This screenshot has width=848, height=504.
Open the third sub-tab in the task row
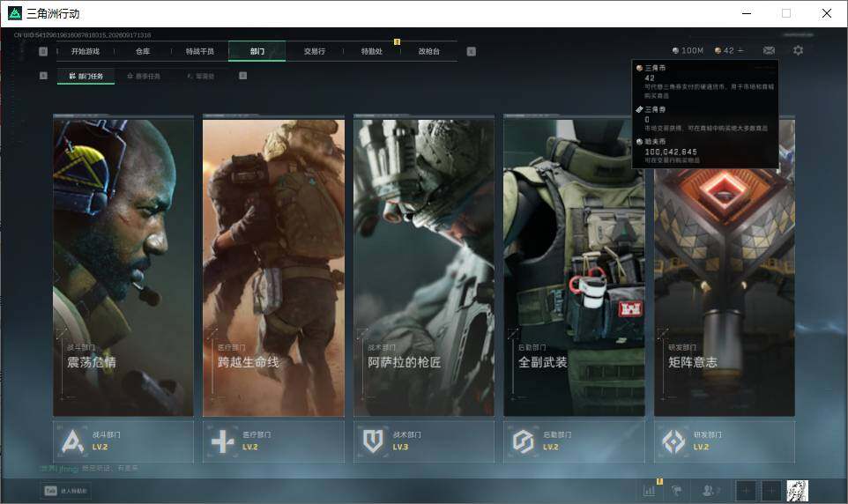[x=201, y=77]
